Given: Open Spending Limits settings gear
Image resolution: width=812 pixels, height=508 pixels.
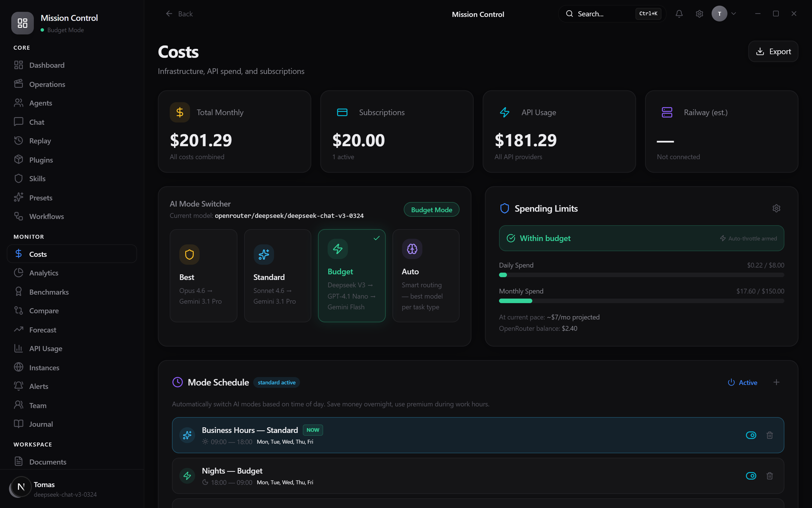Looking at the screenshot, I should (776, 208).
